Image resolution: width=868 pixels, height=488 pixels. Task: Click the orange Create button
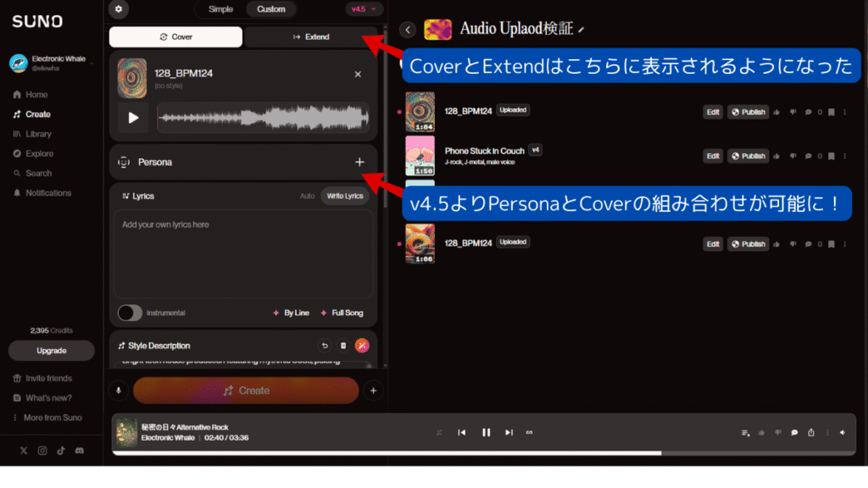[x=247, y=391]
